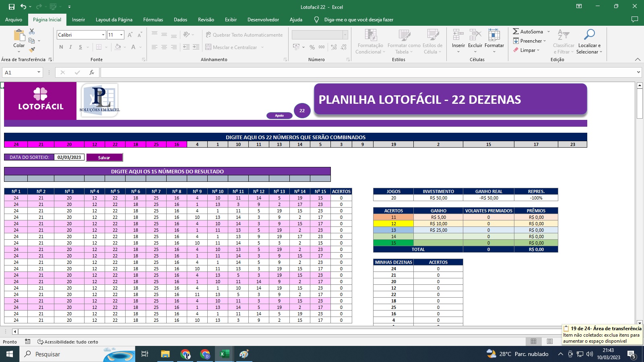This screenshot has width=644, height=362.
Task: Open the Arquivo menu
Action: (x=14, y=20)
